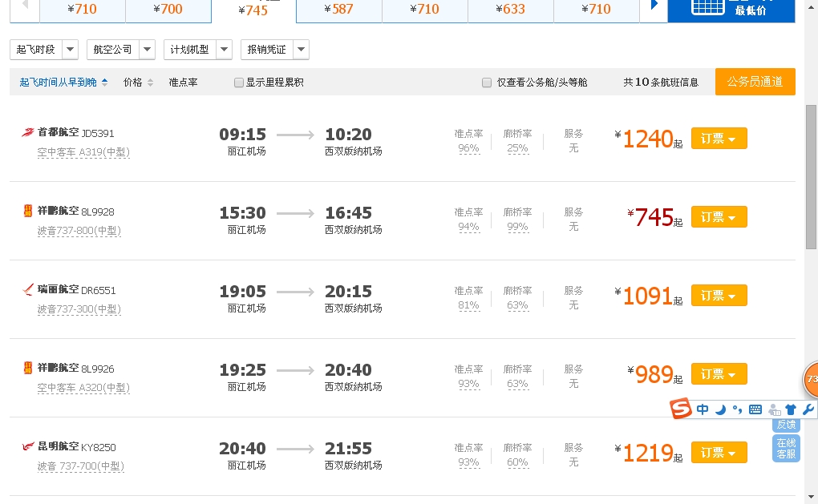Click arrival time 21:55
This screenshot has height=504, width=818.
(x=349, y=449)
